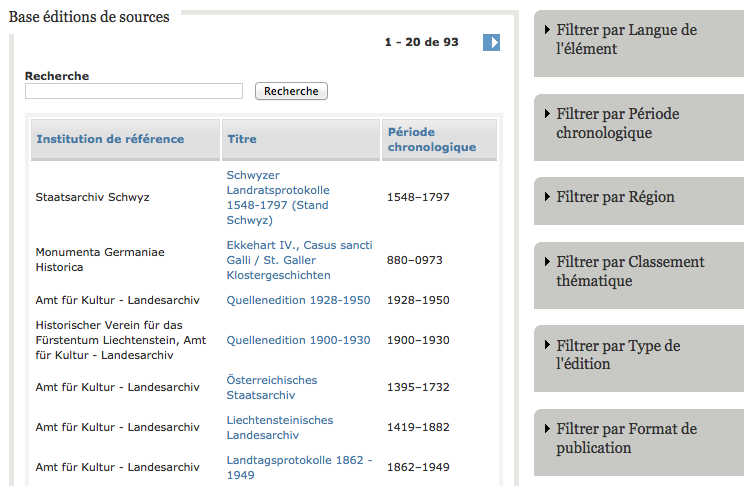Sort table by Titre column header

point(242,139)
